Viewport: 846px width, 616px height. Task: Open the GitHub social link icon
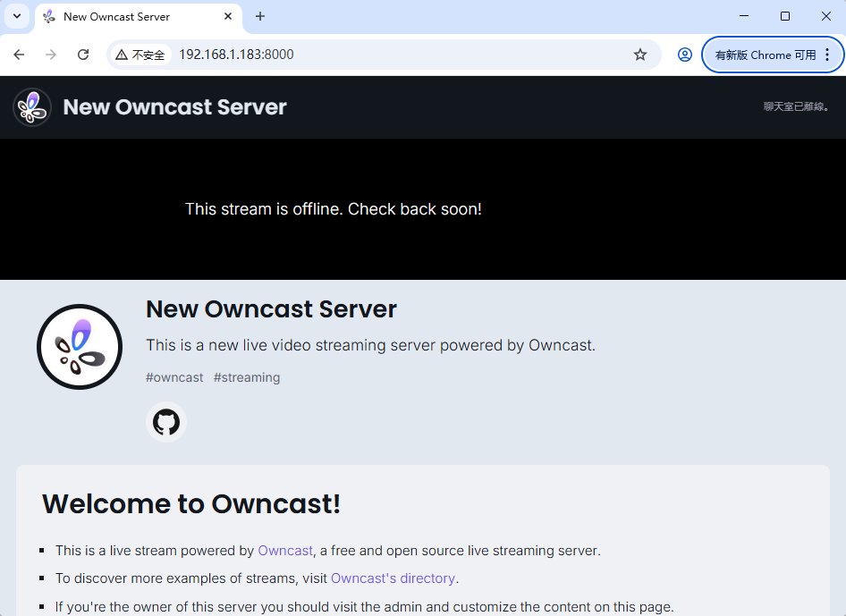coord(166,422)
